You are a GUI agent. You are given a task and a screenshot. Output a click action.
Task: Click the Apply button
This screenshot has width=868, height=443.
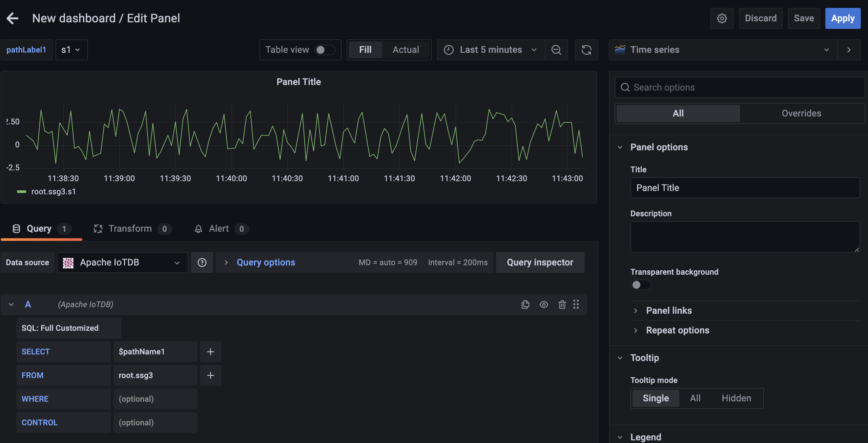click(x=842, y=18)
